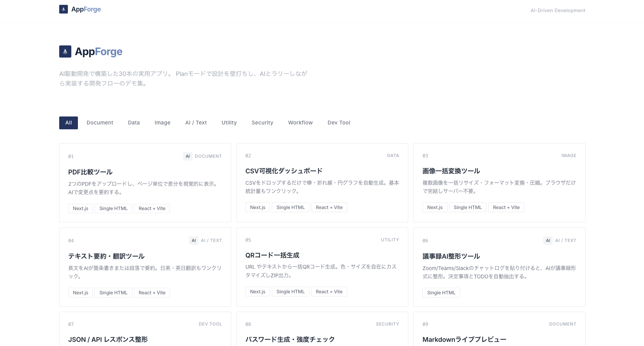Filter the list by Security
The width and height of the screenshot is (644, 346).
click(x=262, y=123)
